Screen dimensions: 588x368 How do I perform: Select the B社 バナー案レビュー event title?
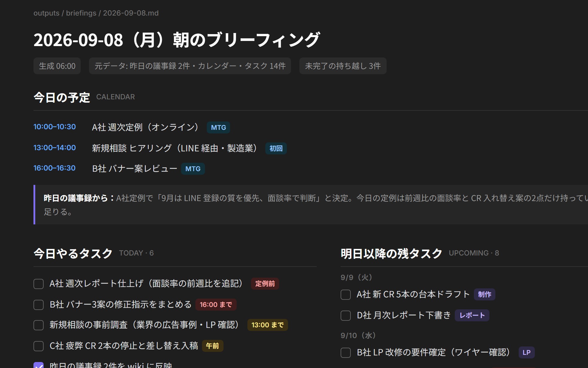click(x=135, y=169)
